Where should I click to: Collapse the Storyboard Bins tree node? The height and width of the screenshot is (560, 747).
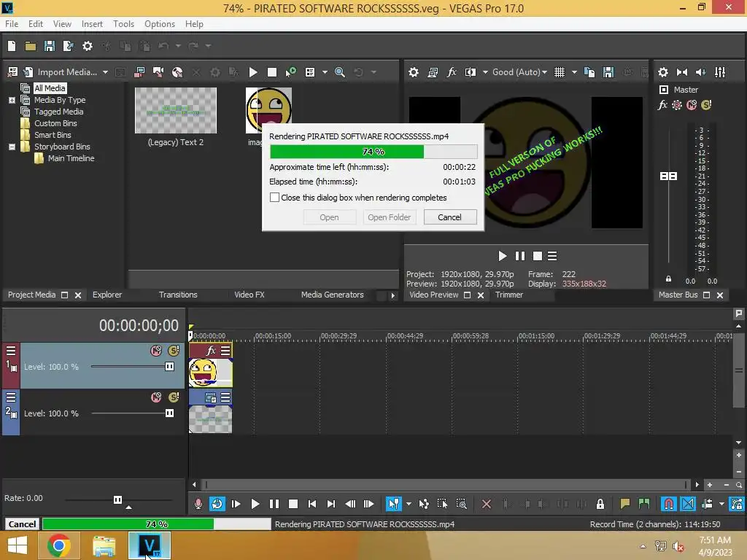[12, 147]
